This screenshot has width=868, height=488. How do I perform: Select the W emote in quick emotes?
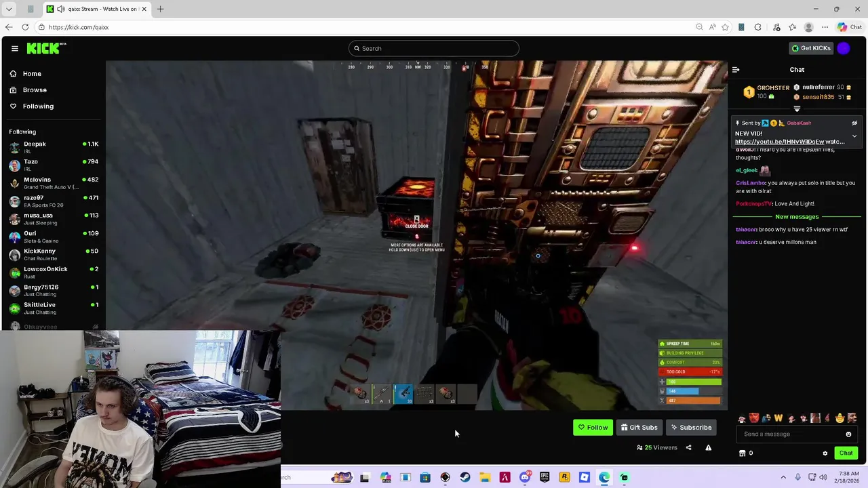[x=778, y=418]
